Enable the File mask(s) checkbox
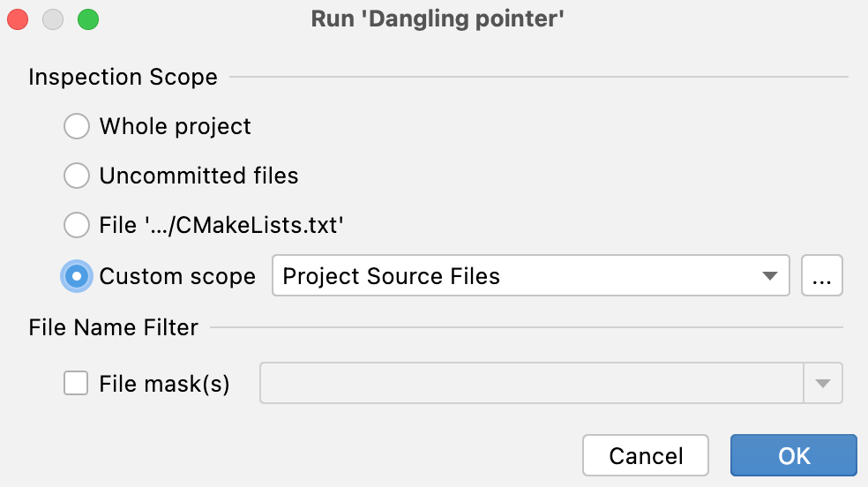The width and height of the screenshot is (868, 487). [77, 384]
